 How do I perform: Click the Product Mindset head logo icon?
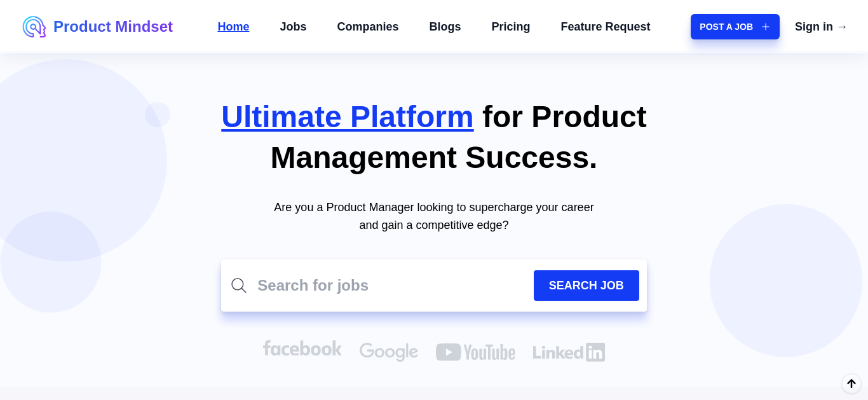tap(34, 27)
